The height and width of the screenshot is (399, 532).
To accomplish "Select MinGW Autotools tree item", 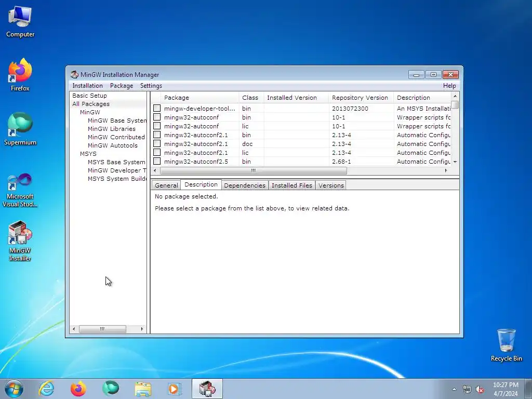I will pos(113,145).
